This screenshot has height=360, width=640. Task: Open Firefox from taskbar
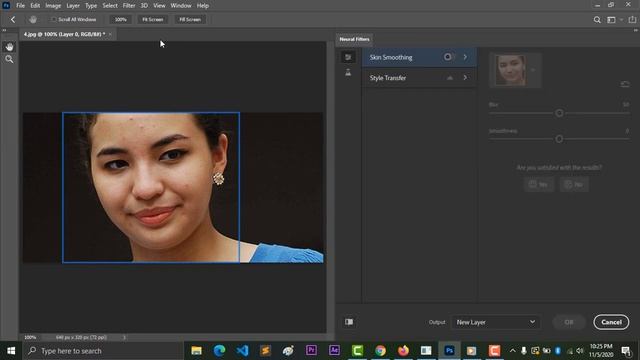(403, 351)
